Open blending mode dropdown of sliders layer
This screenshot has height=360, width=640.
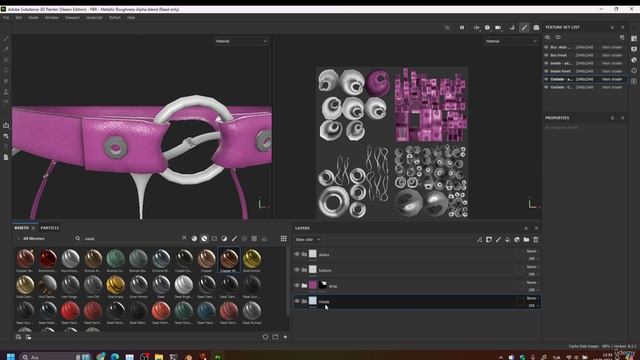[532, 251]
